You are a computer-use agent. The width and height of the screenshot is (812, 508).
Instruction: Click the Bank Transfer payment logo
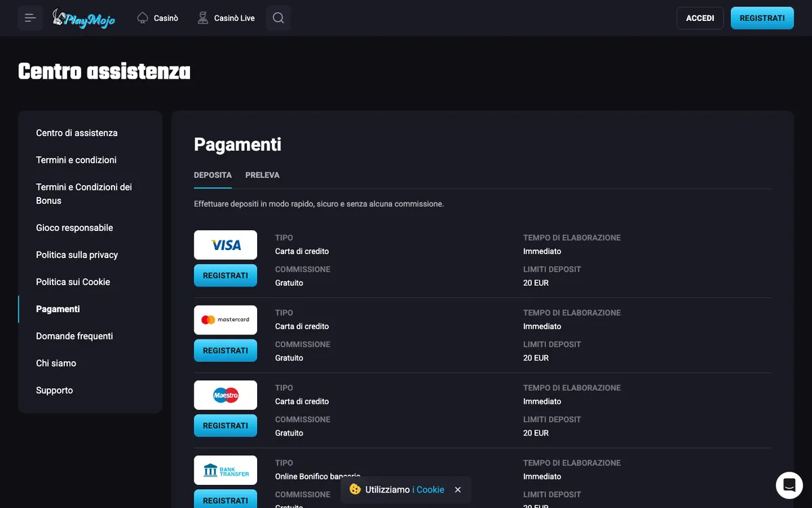click(225, 470)
